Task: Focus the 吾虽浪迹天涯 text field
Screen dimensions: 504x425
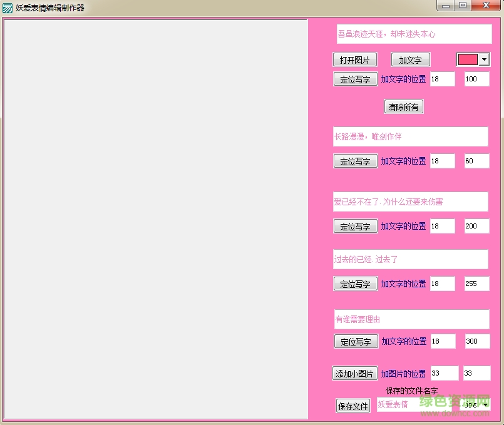Action: 414,34
